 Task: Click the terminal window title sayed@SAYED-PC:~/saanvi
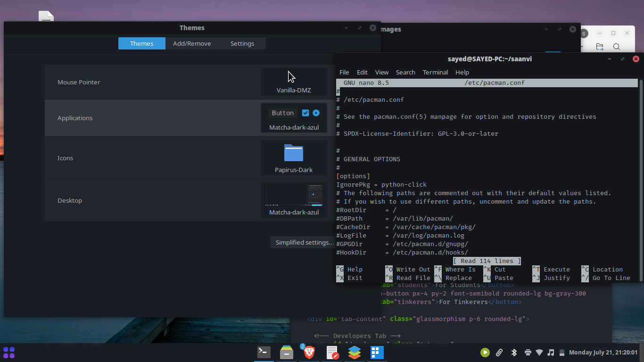pos(490,59)
